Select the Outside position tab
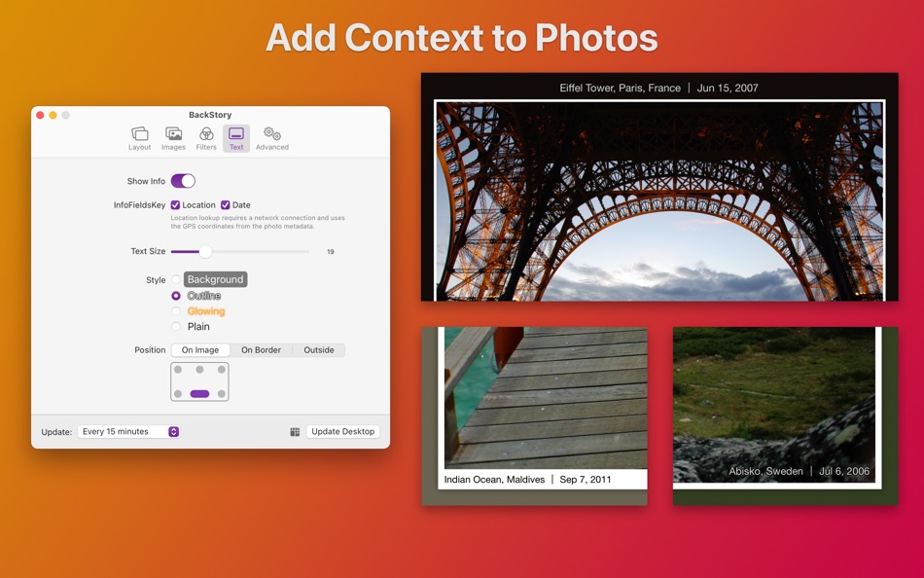The image size is (924, 578). 319,349
